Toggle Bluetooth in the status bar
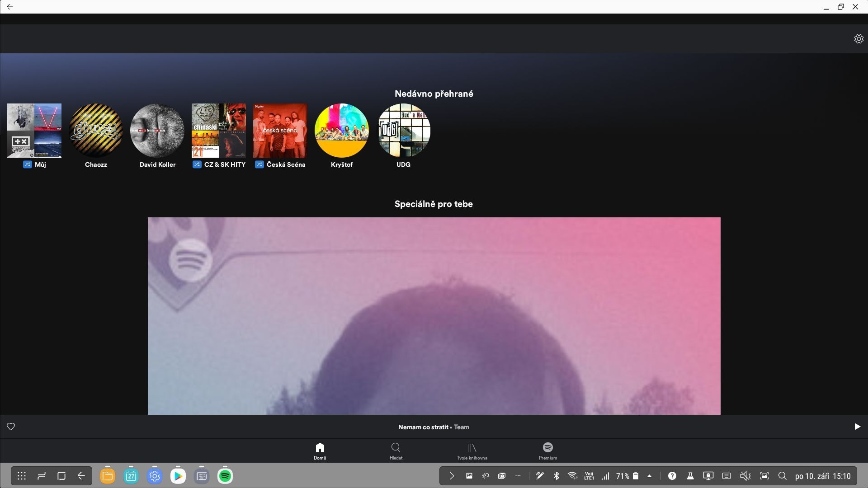The image size is (868, 488). (x=557, y=476)
